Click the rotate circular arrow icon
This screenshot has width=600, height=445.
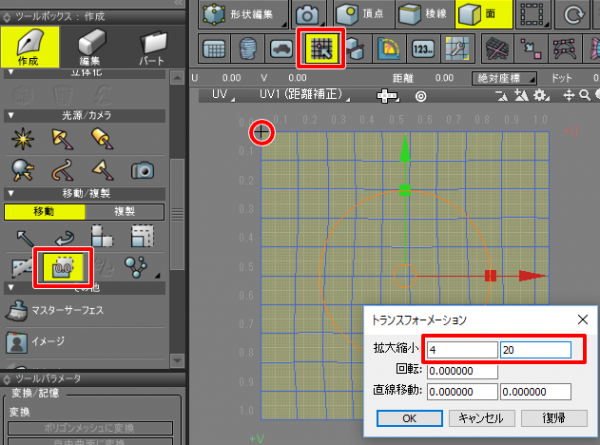pyautogui.click(x=573, y=15)
